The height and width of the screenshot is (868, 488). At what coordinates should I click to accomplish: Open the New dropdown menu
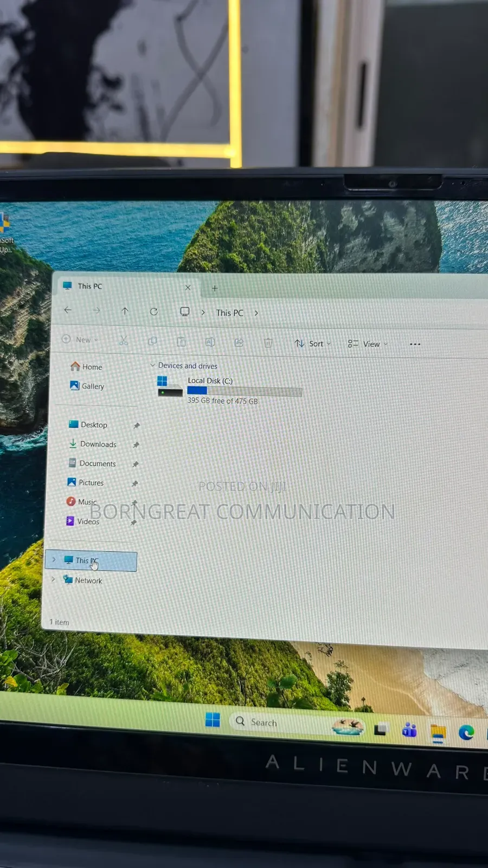tap(80, 340)
